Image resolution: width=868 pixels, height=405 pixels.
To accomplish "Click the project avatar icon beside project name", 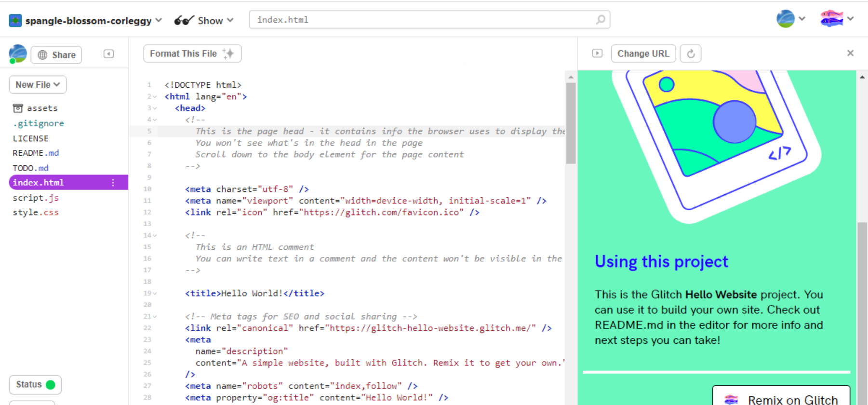I will click(15, 21).
